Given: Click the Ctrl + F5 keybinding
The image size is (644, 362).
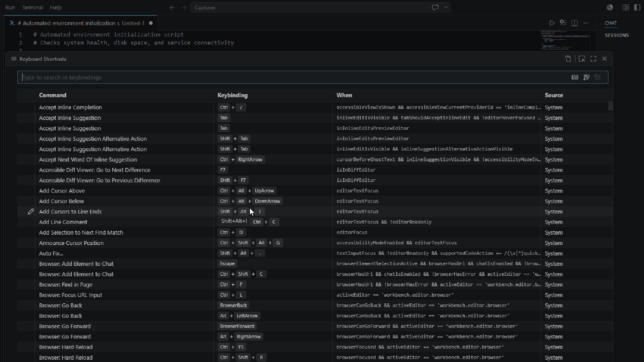Looking at the screenshot, I should tap(232, 347).
